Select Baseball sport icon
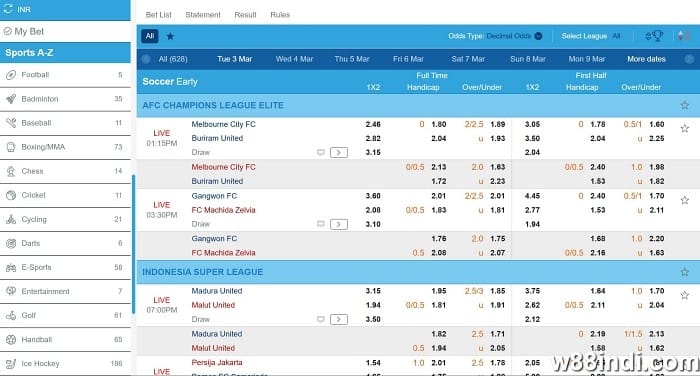Viewport: 700px width, 376px height. click(x=11, y=123)
